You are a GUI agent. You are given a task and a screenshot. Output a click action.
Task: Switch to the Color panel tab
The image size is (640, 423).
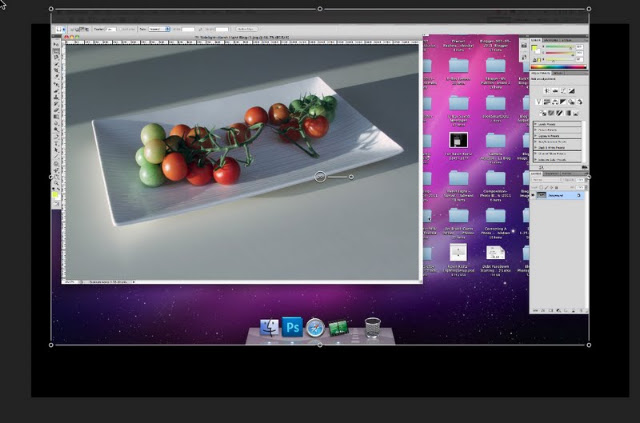pos(536,40)
